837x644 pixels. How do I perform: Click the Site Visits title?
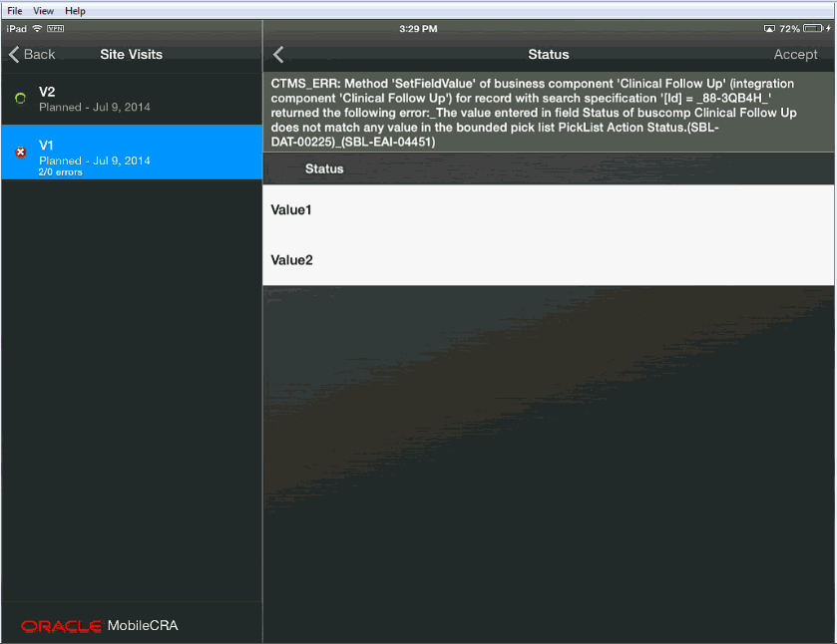[x=132, y=55]
